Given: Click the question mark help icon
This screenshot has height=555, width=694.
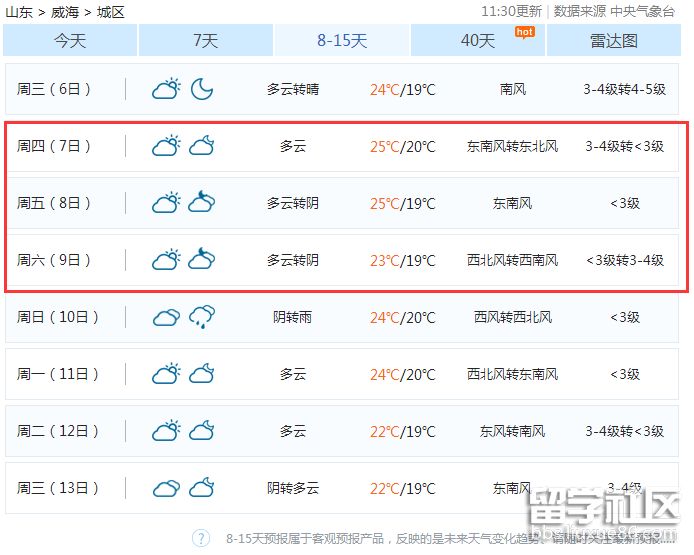Looking at the screenshot, I should (201, 539).
